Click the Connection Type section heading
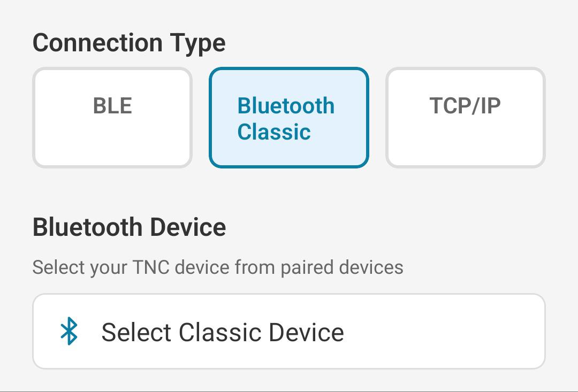578x392 pixels. coord(128,42)
